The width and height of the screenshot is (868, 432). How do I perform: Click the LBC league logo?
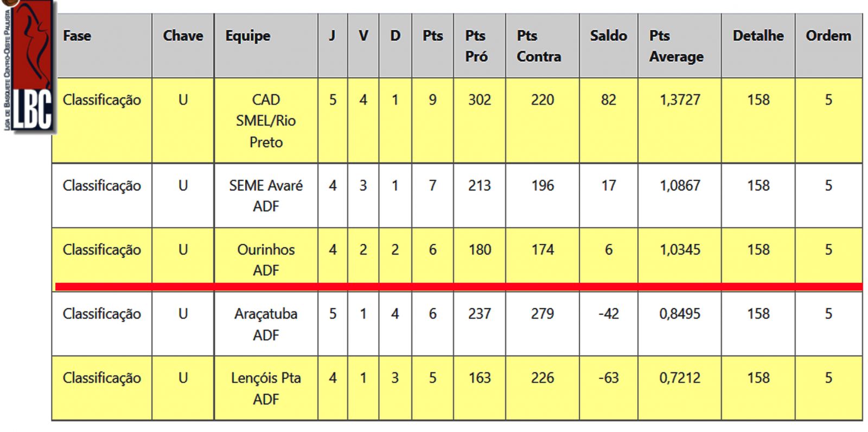[x=30, y=68]
